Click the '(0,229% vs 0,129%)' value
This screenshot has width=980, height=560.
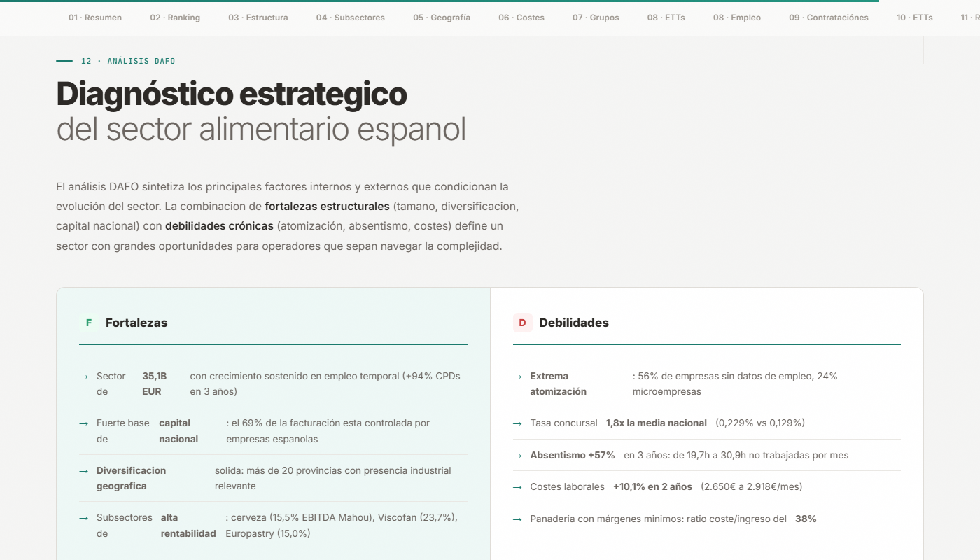[760, 423]
